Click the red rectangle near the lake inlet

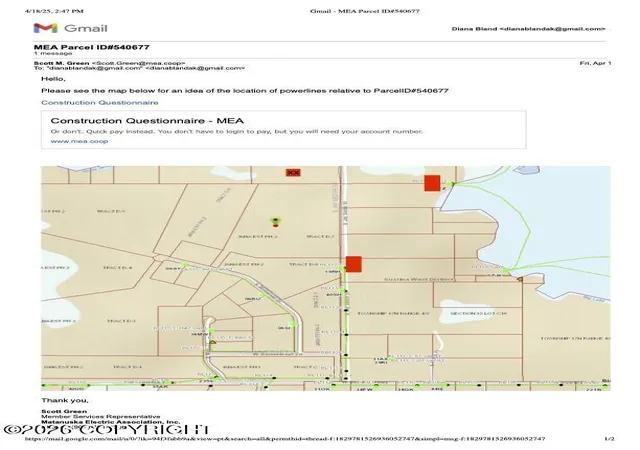tap(432, 183)
